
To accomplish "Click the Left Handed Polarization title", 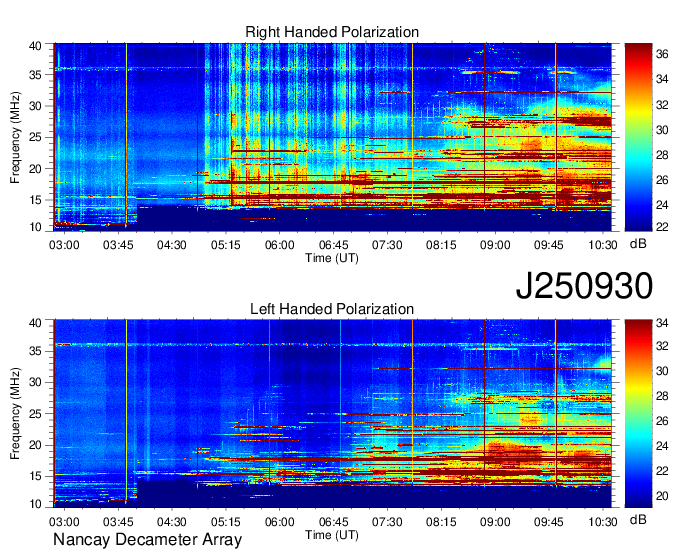I will click(x=332, y=309).
